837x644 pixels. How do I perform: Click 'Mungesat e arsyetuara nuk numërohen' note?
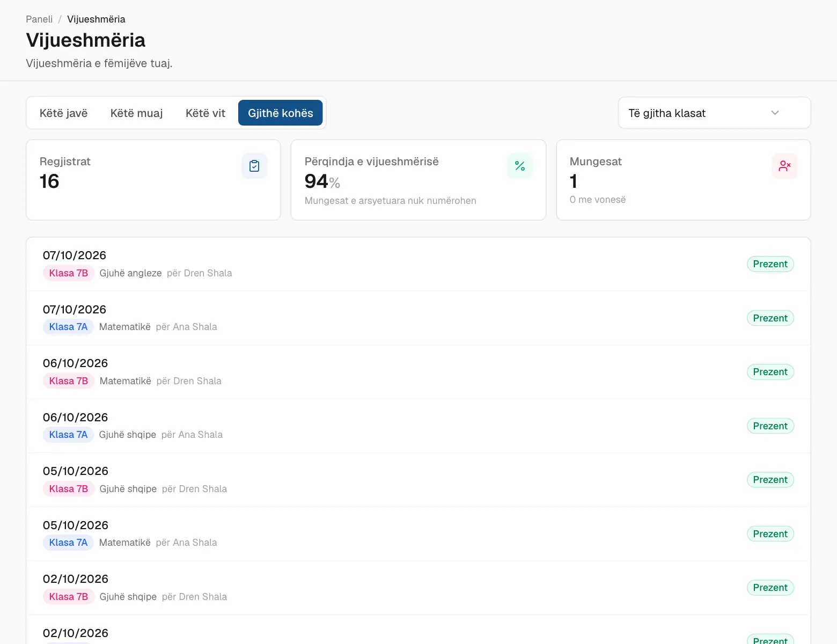391,201
